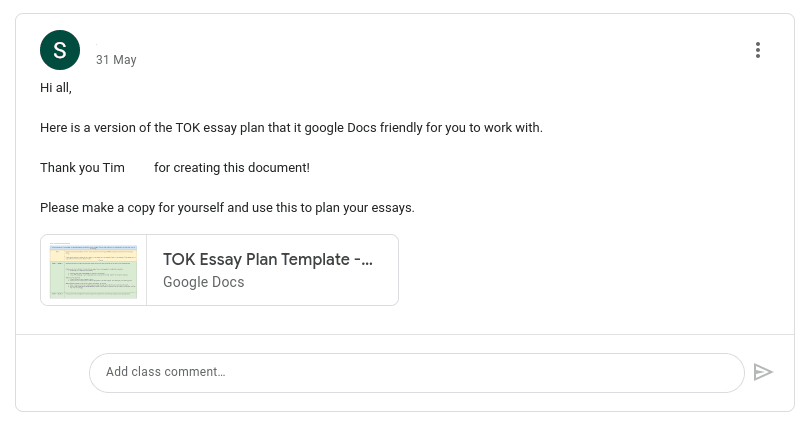Open the TOK Essay Plan document thumbnail
Screen dimensions: 808x424
94,270
